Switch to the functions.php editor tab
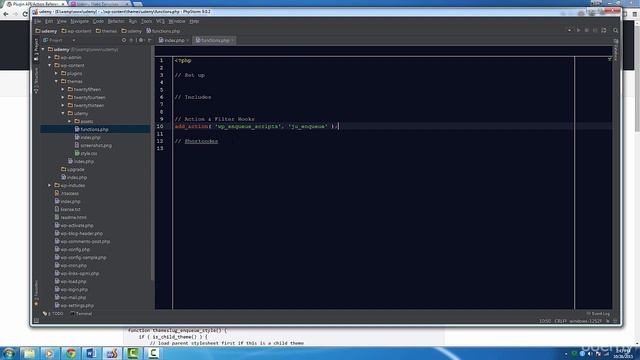 pyautogui.click(x=215, y=40)
